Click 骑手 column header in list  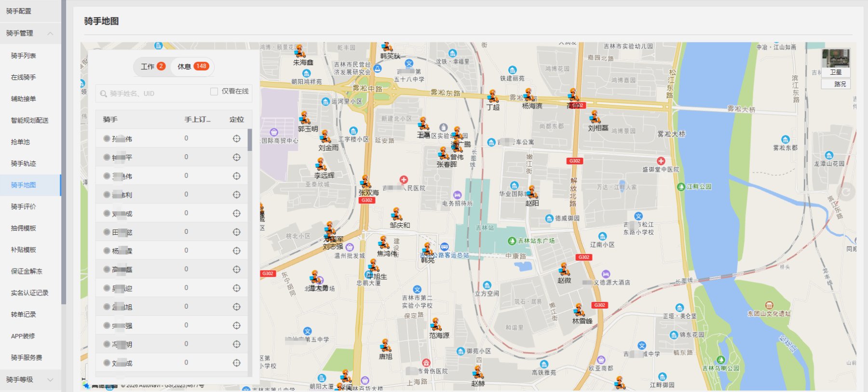click(110, 120)
